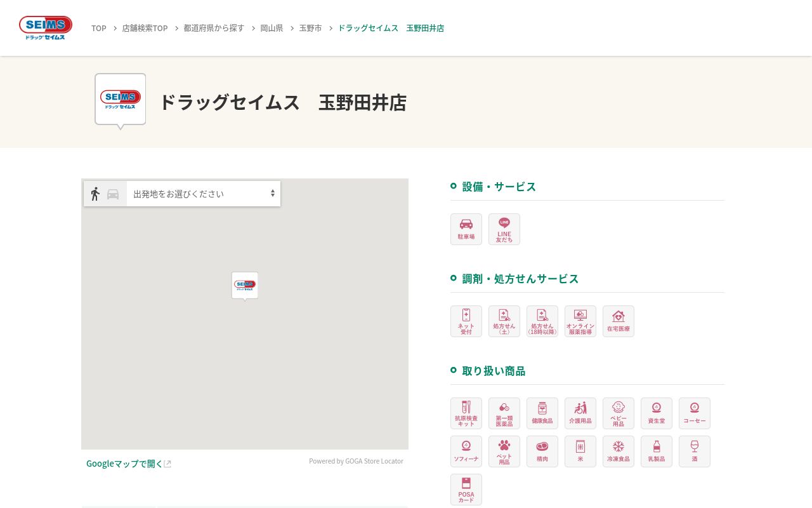Click the ベビー用品 icon
812x508 pixels.
coord(619,413)
